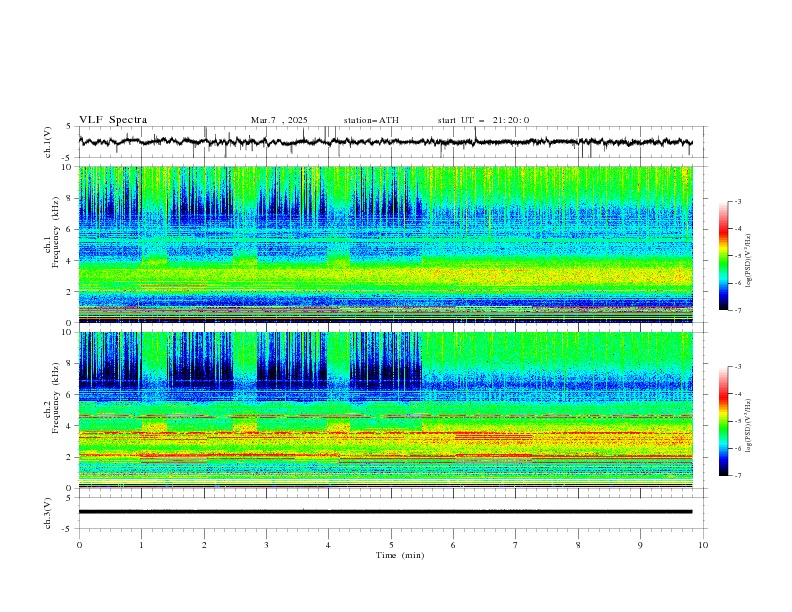Click the "5" tick on the Time axis
Image resolution: width=792 pixels, height=612 pixels.
click(x=391, y=545)
